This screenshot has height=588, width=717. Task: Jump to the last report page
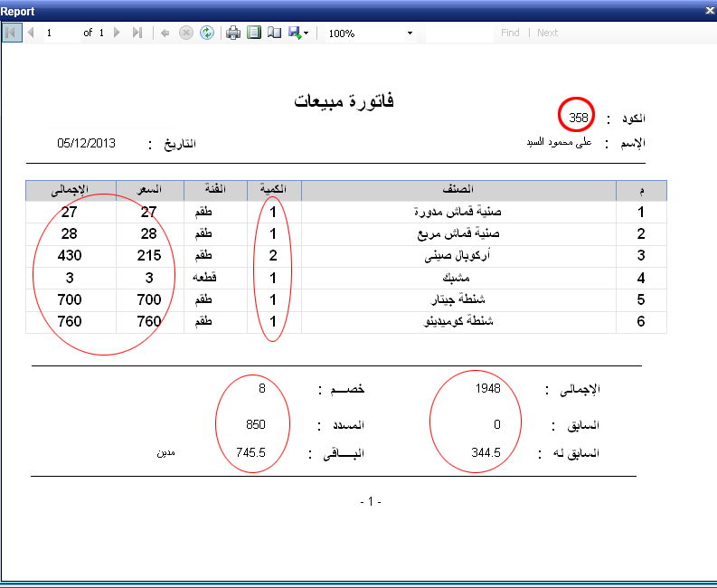(x=137, y=33)
